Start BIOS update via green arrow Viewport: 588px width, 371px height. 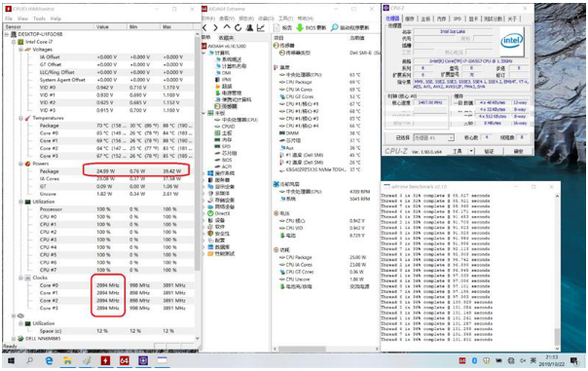[300, 28]
